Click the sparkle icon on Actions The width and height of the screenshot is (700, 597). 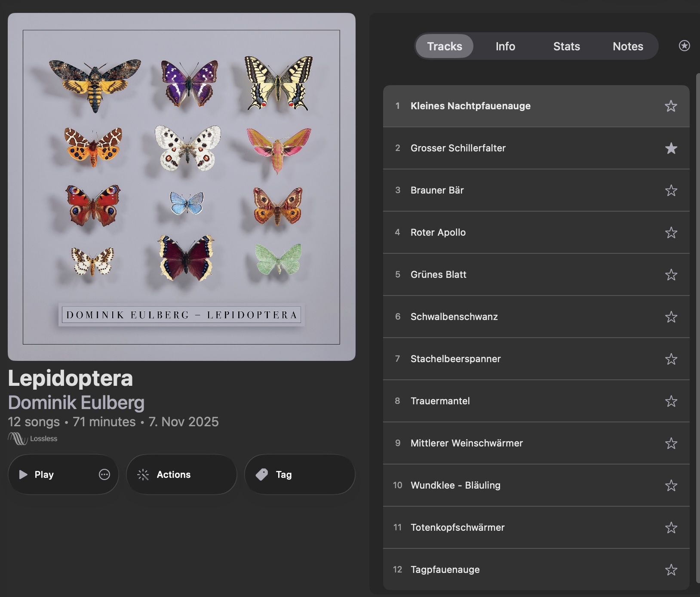[x=143, y=474]
